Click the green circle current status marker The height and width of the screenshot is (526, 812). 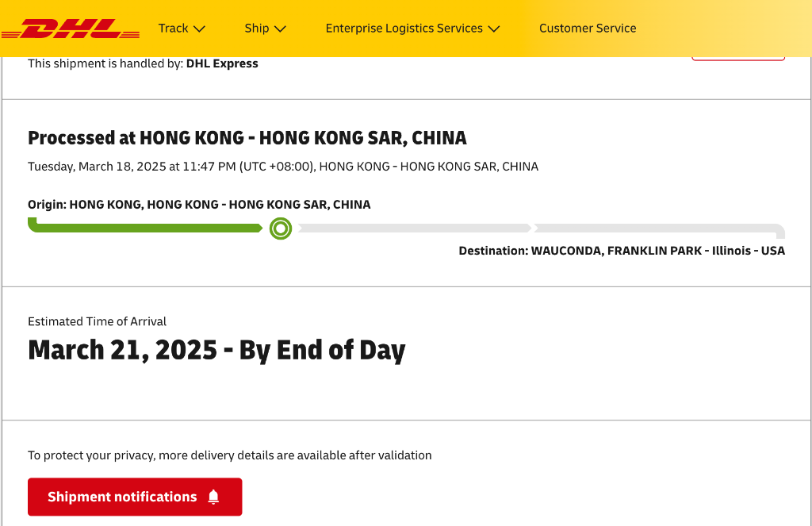(281, 228)
